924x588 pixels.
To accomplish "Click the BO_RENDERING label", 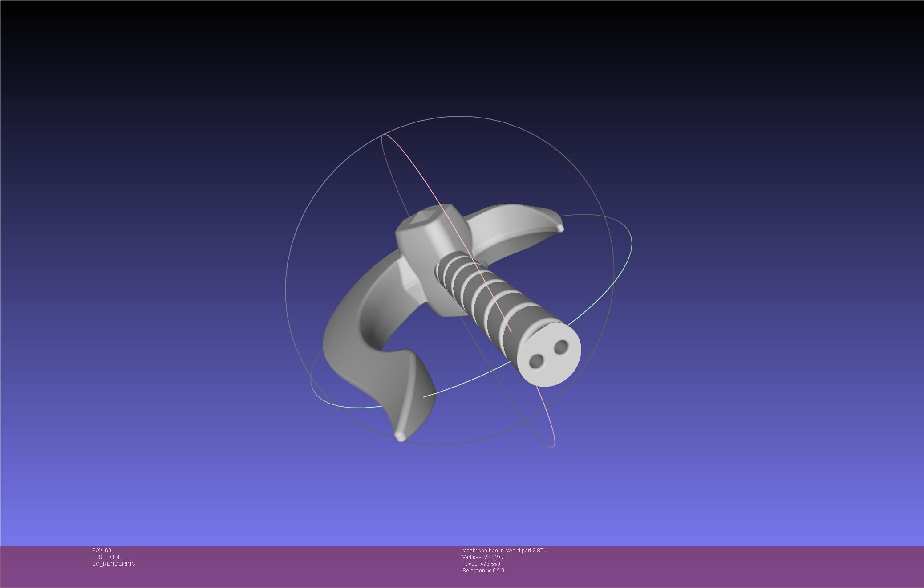I will tap(113, 564).
